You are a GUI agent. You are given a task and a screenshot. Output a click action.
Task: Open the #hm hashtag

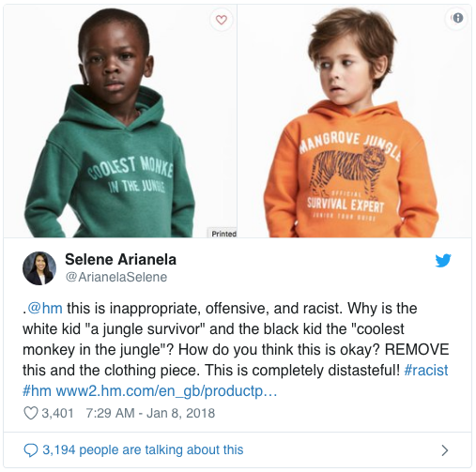click(37, 391)
